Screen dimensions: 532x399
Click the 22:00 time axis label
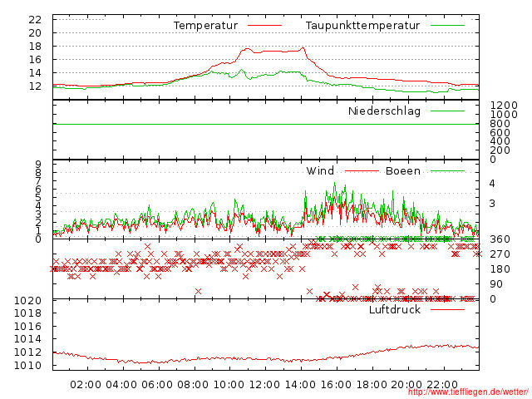coord(442,385)
